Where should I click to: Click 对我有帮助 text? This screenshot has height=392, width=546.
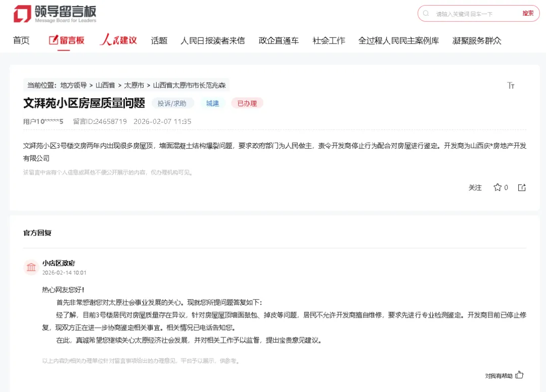click(498, 376)
